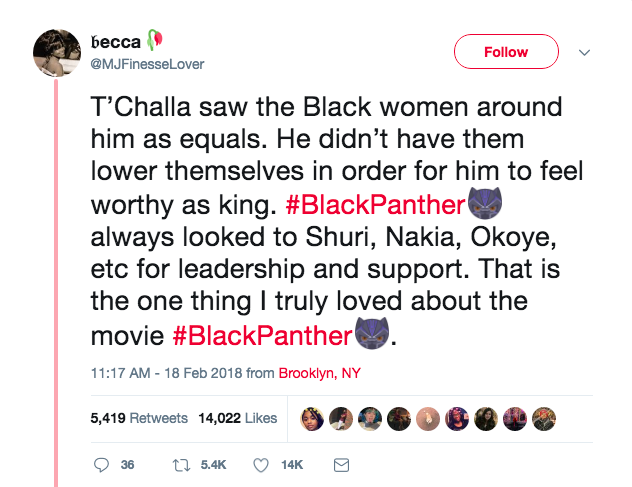Image resolution: width=632 pixels, height=487 pixels.
Task: Click the last liker avatar thumbnail
Action: [x=544, y=418]
